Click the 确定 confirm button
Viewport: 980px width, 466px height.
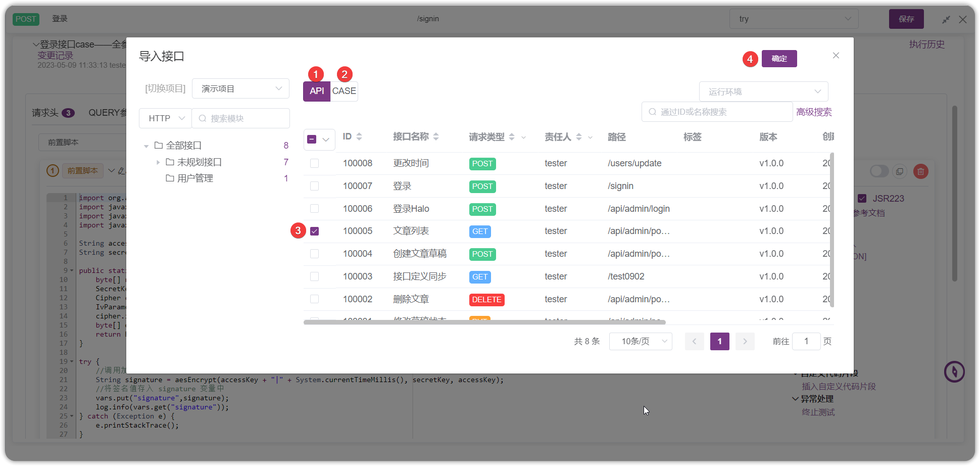pyautogui.click(x=779, y=59)
